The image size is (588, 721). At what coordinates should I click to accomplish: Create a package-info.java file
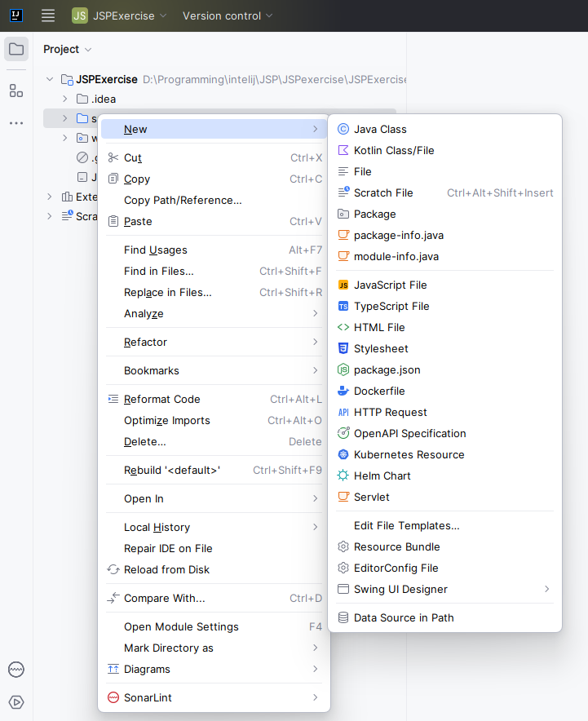(x=444, y=235)
